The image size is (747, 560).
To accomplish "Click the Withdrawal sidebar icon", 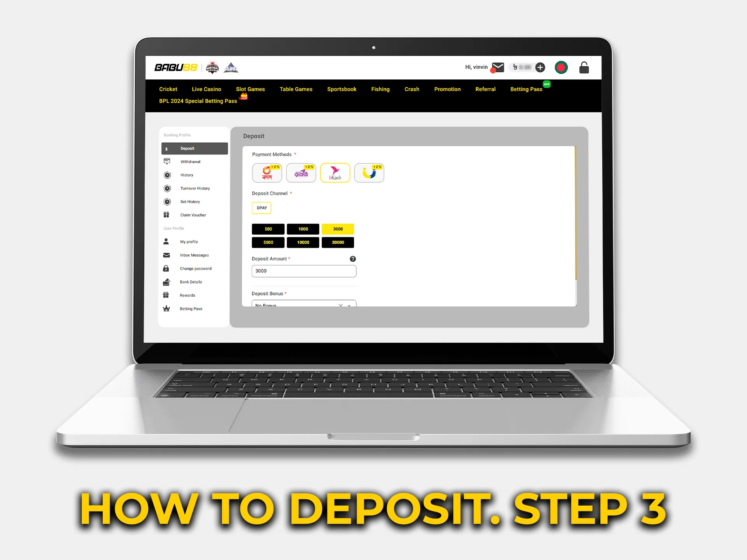I will [167, 161].
